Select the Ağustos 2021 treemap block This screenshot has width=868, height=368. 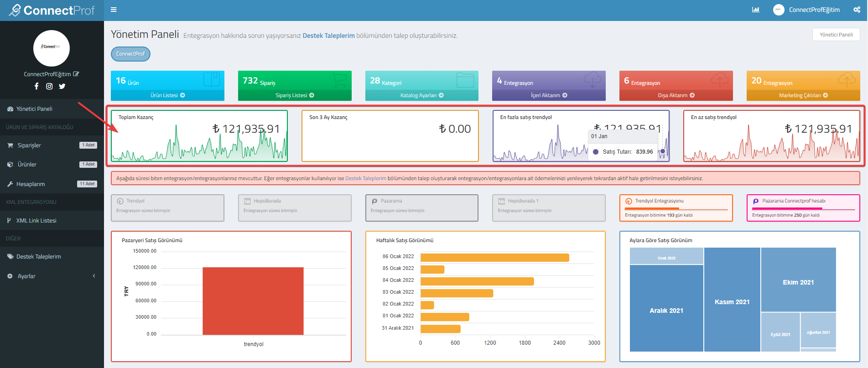[x=818, y=330]
